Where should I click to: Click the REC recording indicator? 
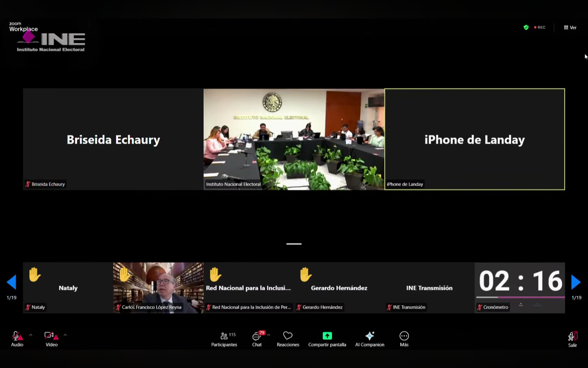coord(540,28)
